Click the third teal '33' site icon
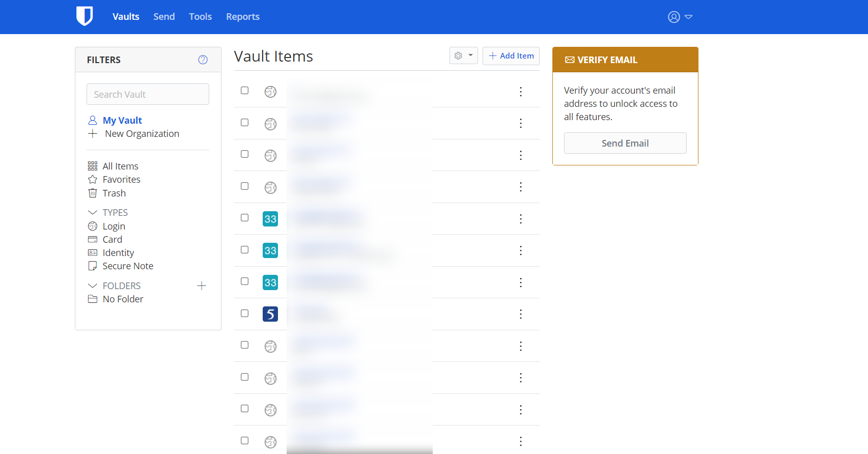Screen dimensions: 868x454 pyautogui.click(x=270, y=282)
